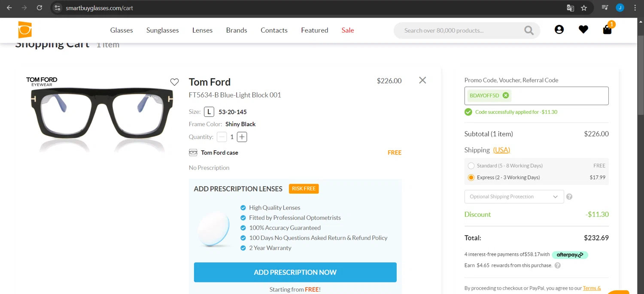Screen dimensions: 644x294
Task: Click the Add Prescription Now button
Action: (x=295, y=272)
